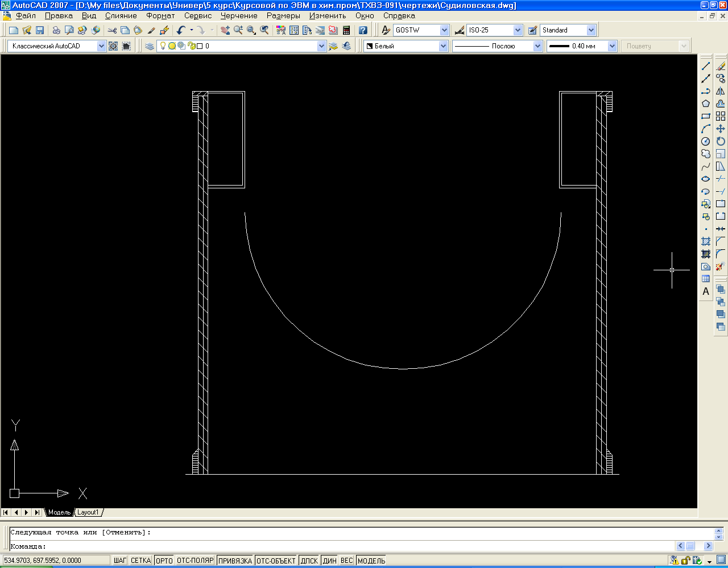
Task: Expand the 0.40 мм lineweight dropdown
Action: [612, 46]
